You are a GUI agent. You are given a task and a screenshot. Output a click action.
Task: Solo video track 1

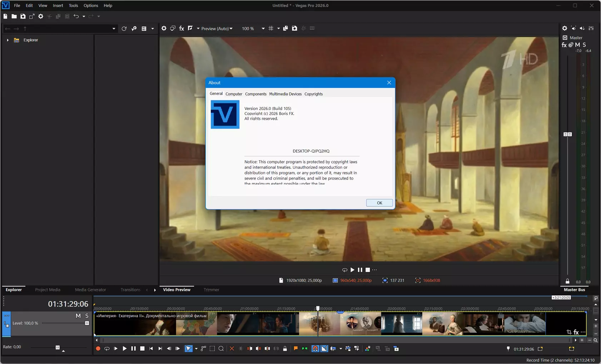click(x=87, y=316)
